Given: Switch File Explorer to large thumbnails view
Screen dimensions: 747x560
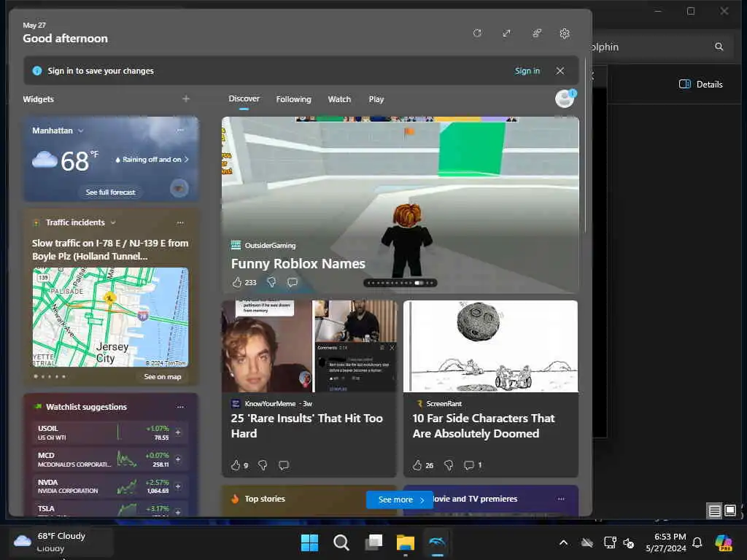Looking at the screenshot, I should coord(729,511).
